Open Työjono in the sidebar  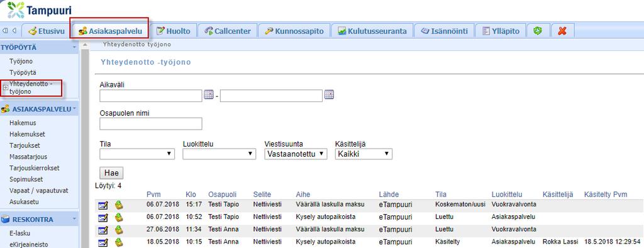tap(21, 61)
